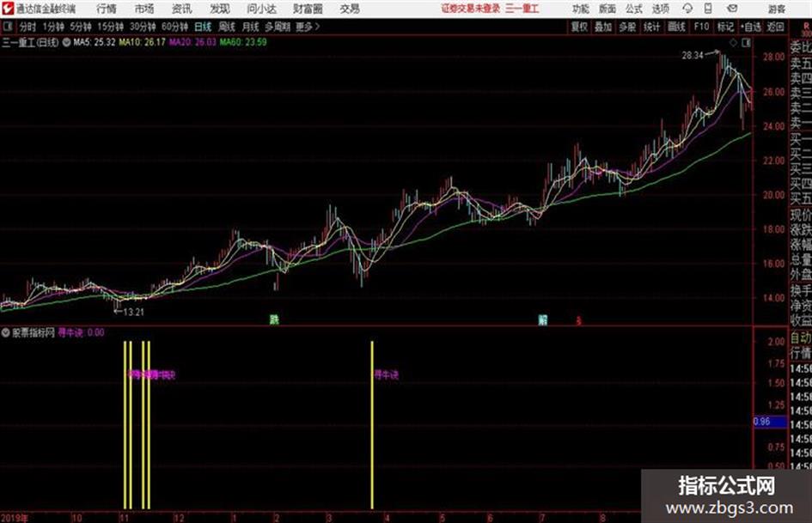The image size is (812, 523).
Task: Toggle the left panel layout icon
Action: (7, 27)
